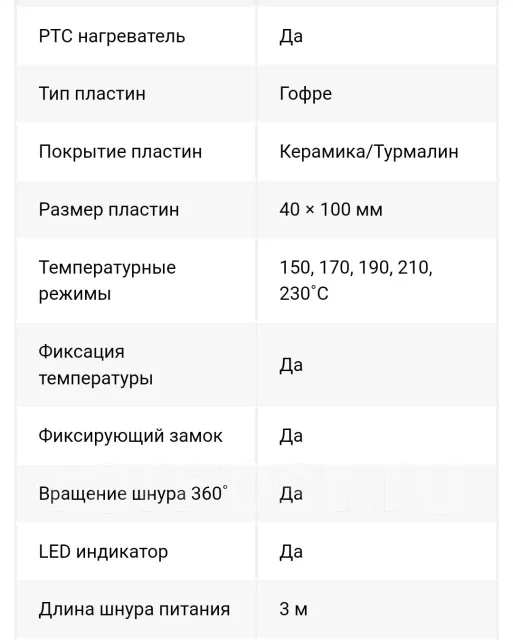Select the 'Температурные режимы' label

[x=107, y=281]
